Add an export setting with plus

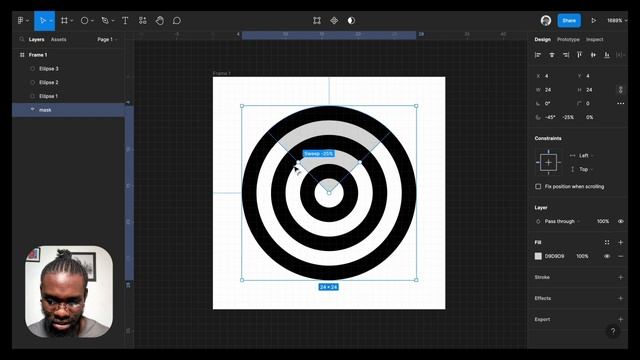point(620,320)
